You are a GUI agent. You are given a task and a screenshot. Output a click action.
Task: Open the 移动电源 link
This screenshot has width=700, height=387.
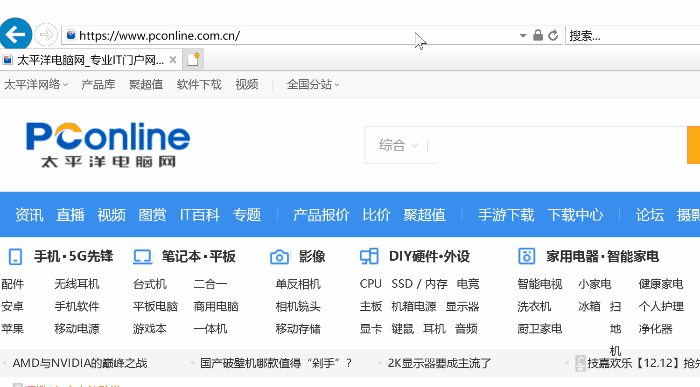(77, 329)
